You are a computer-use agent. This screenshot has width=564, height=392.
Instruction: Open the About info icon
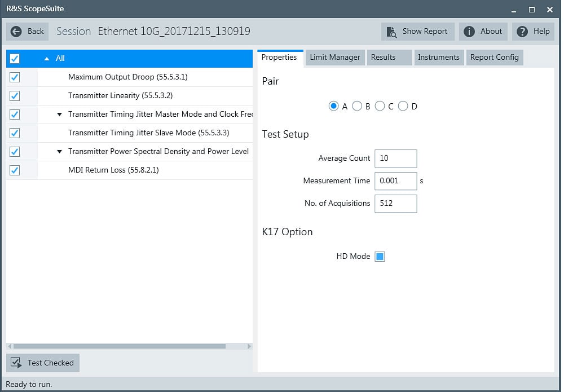coord(469,32)
